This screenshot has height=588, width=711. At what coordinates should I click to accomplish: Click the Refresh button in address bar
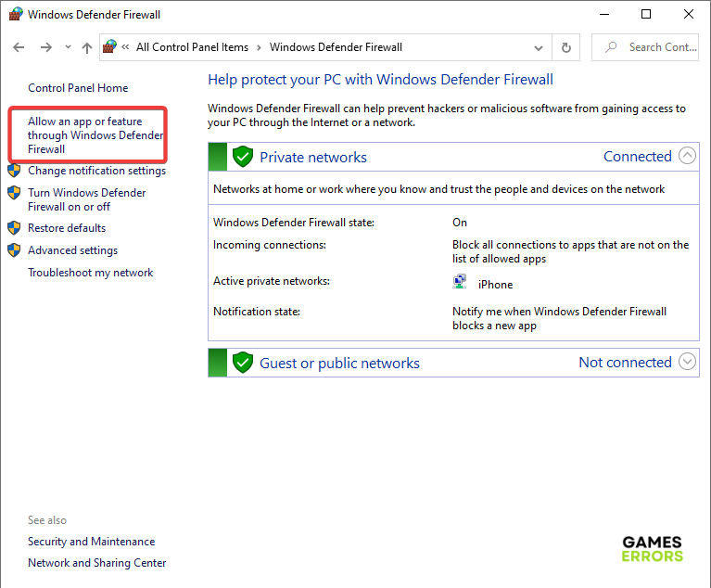pyautogui.click(x=566, y=47)
